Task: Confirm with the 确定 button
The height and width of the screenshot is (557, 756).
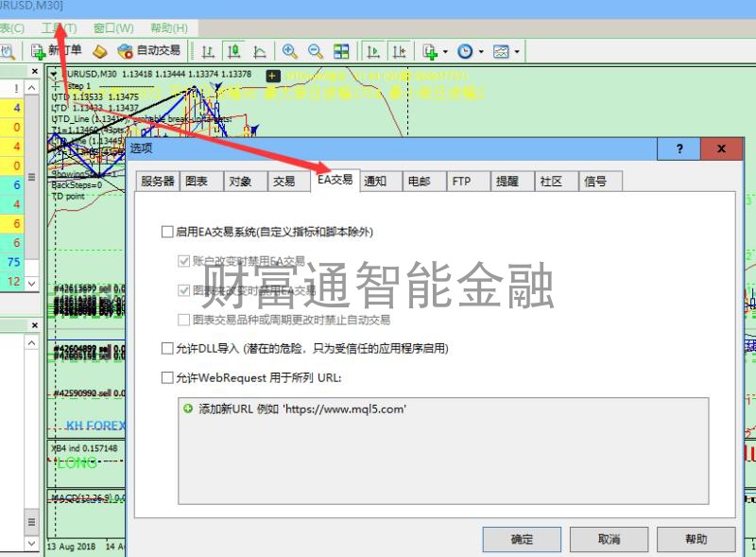Action: coord(522,539)
